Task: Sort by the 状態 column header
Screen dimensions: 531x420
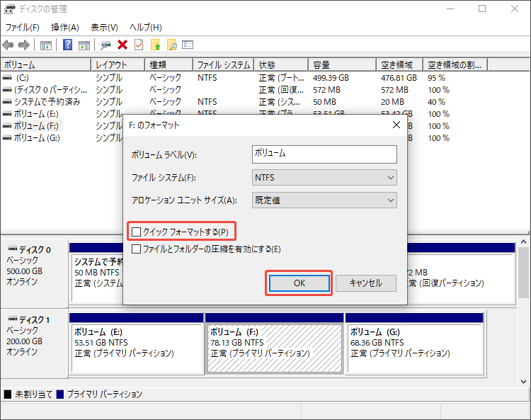Action: (281, 64)
